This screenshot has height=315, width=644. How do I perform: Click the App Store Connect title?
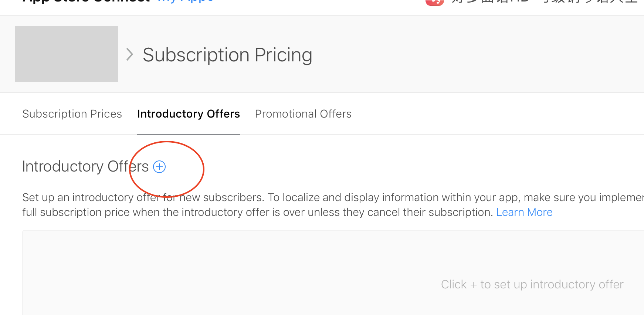click(x=86, y=1)
